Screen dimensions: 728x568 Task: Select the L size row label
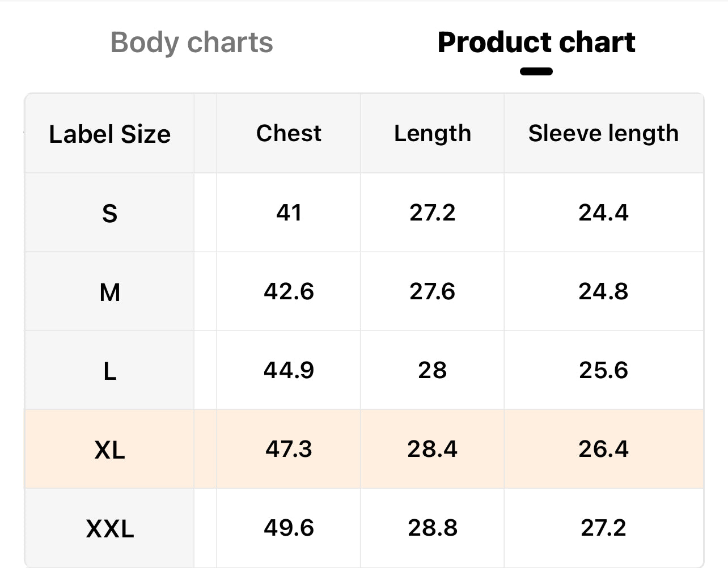[109, 371]
